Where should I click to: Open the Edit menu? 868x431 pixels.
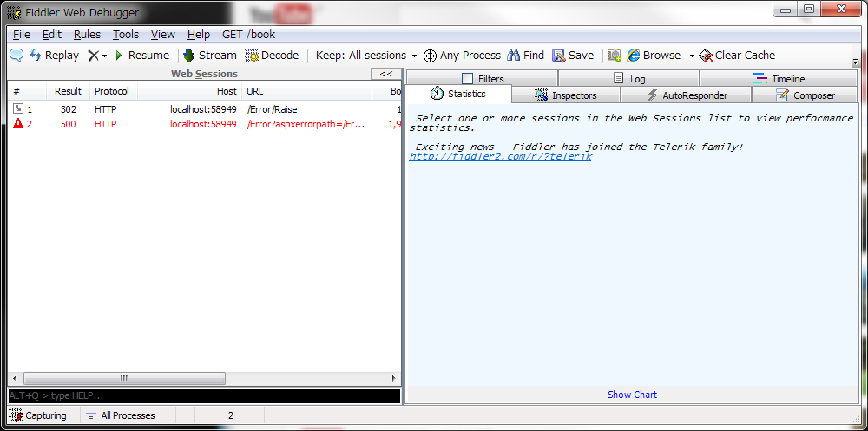point(52,35)
